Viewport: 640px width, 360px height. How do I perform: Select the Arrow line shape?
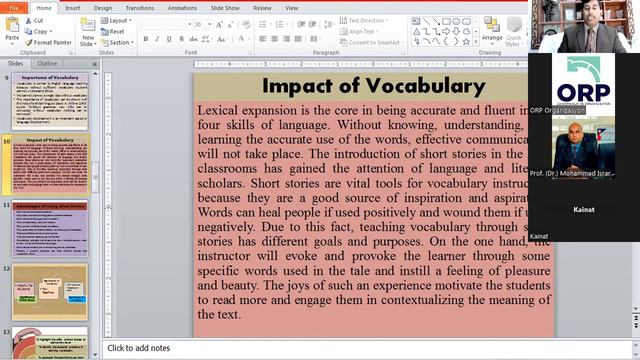click(436, 22)
